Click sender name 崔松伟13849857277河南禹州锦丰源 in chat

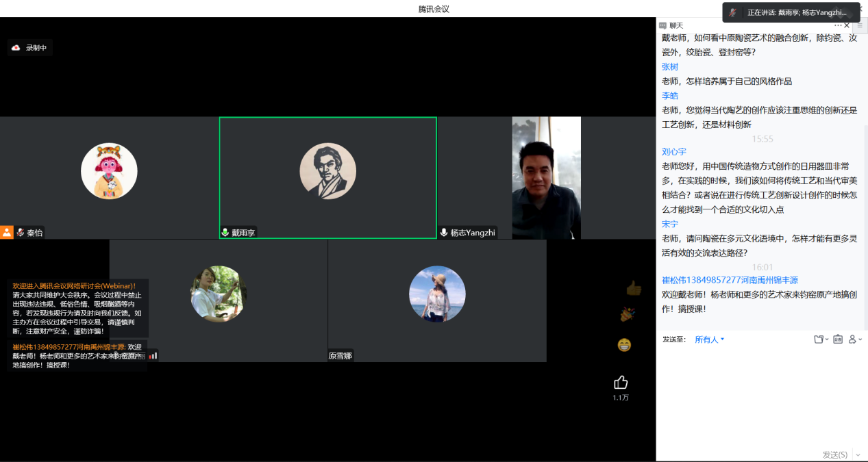[730, 280]
